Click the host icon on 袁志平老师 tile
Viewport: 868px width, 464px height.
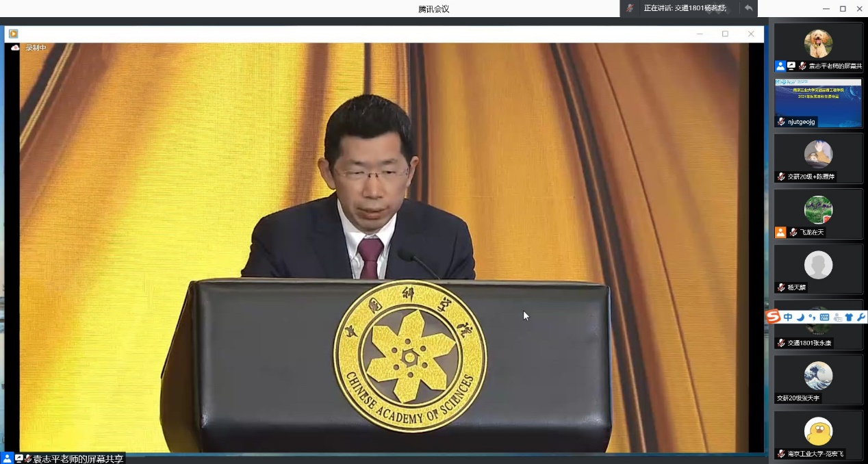[x=780, y=66]
